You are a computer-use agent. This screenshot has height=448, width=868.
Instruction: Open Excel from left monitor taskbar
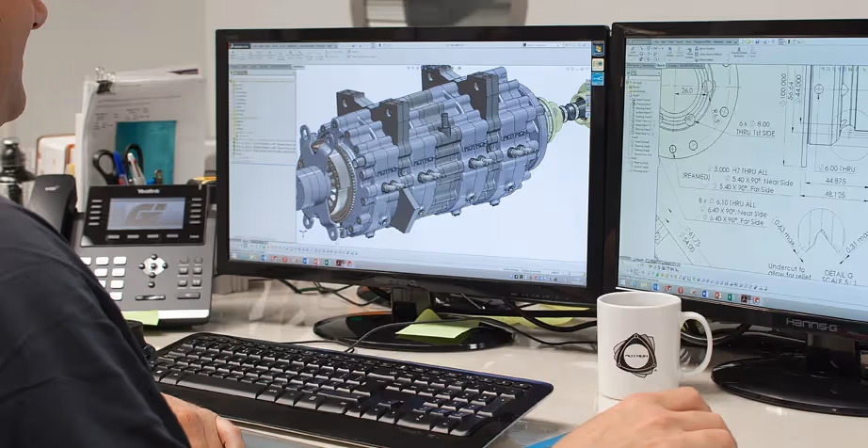pos(328,263)
